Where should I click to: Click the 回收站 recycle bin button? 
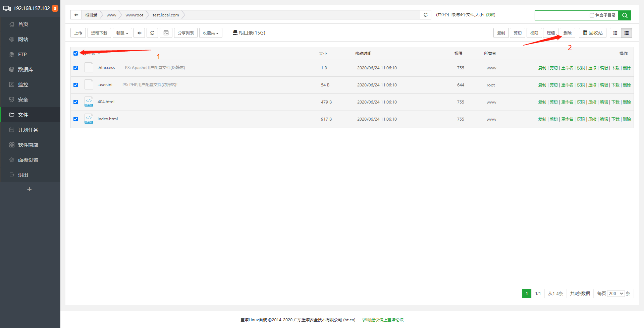coord(593,33)
